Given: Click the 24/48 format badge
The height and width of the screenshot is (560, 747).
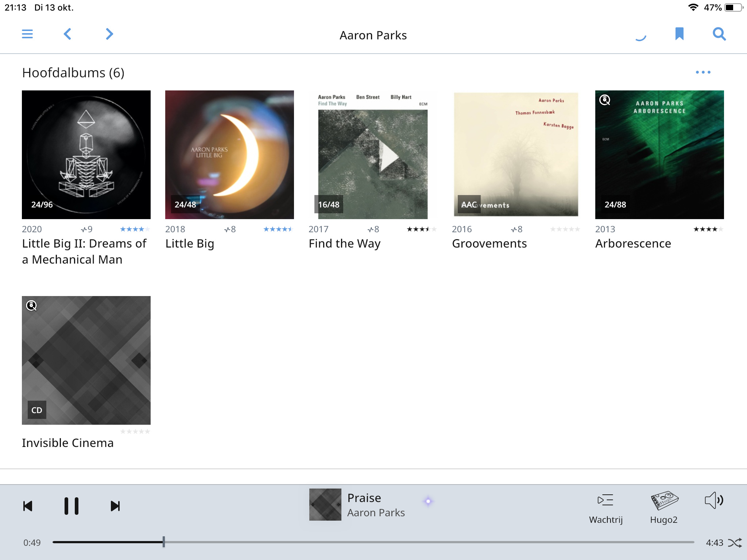Looking at the screenshot, I should 185,205.
